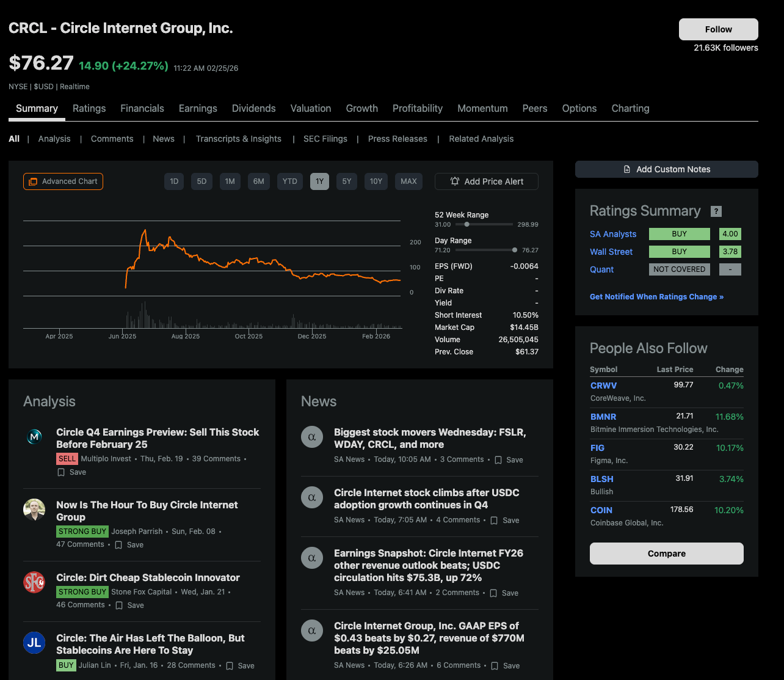Image resolution: width=784 pixels, height=680 pixels.
Task: Filter feed by Transcripts & Insights
Action: (x=239, y=139)
